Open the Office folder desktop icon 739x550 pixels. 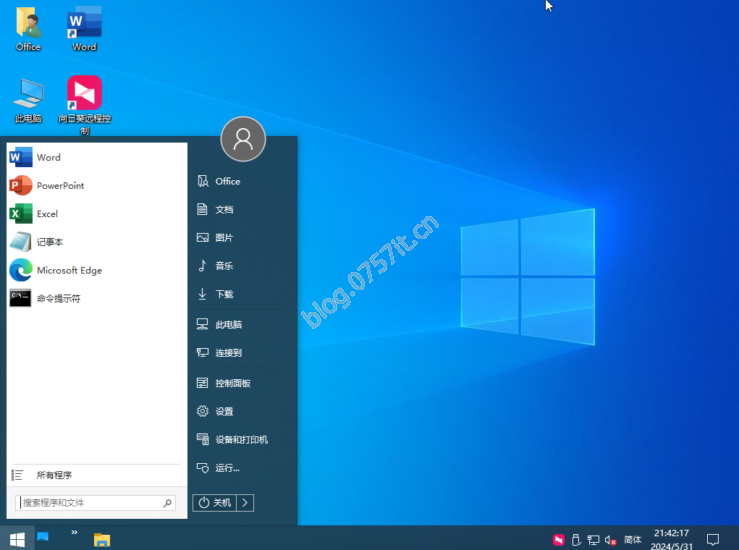(29, 29)
